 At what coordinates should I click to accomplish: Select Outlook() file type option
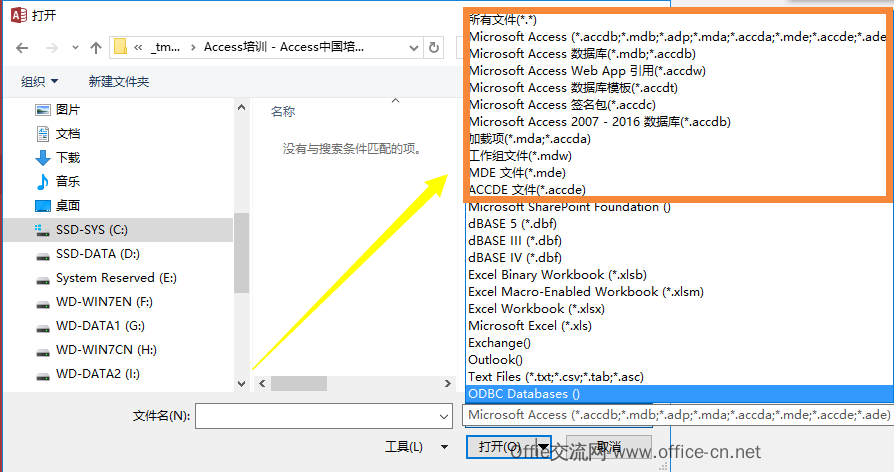tap(680, 360)
